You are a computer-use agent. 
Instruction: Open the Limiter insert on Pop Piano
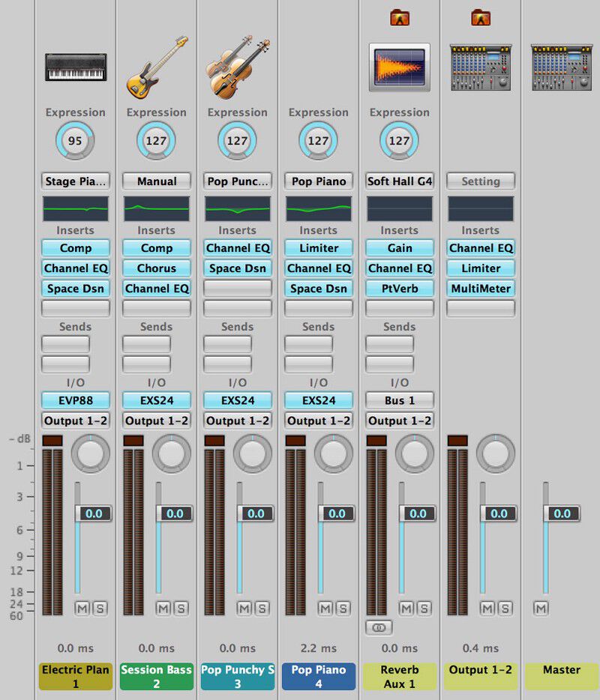319,248
